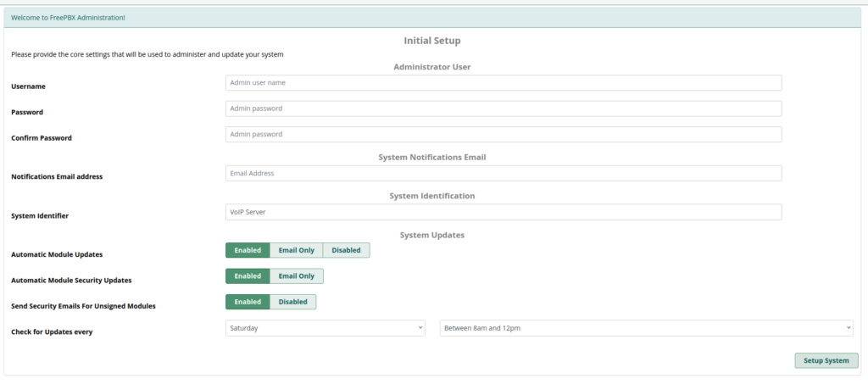This screenshot has height=384, width=868.
Task: Open the Saturday update day dropdown
Action: (325, 328)
